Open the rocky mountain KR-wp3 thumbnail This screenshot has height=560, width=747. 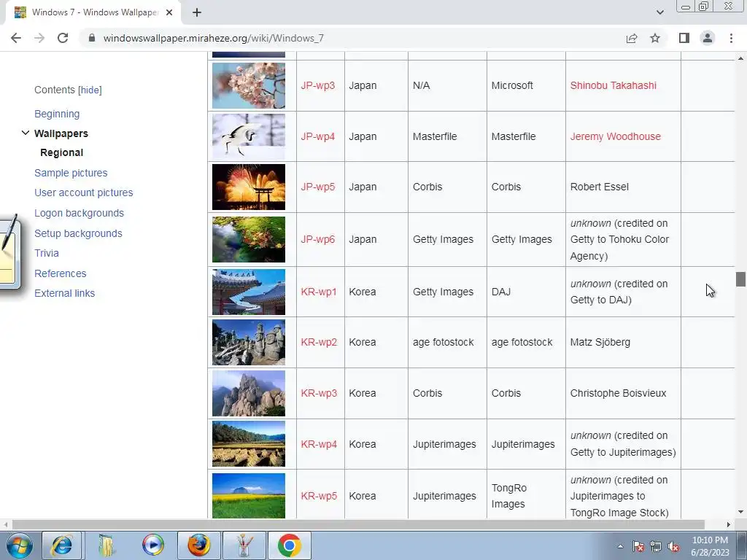[249, 393]
